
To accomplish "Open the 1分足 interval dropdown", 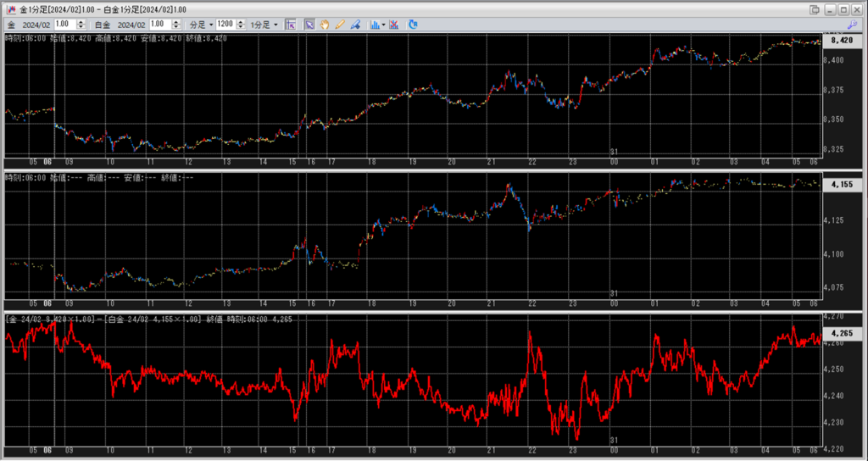I will tap(264, 25).
